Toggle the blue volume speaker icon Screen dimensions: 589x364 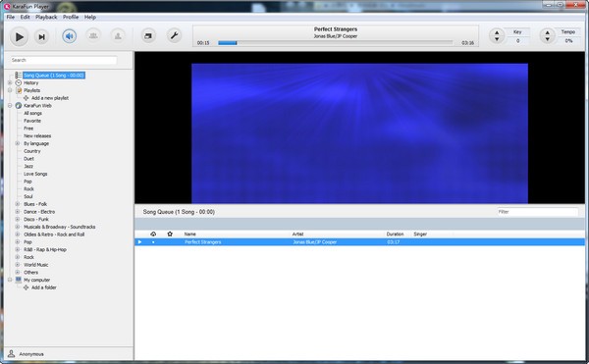click(x=69, y=36)
